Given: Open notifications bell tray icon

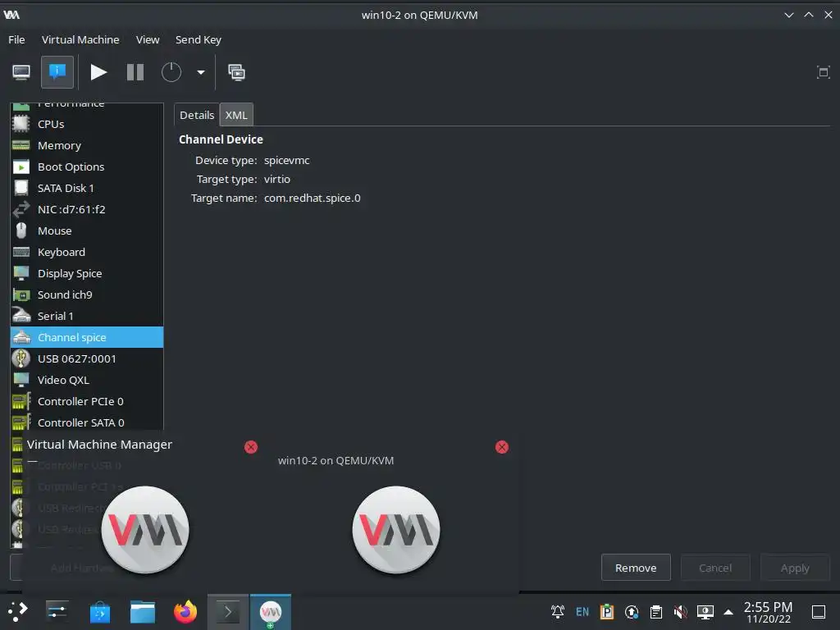Looking at the screenshot, I should (558, 611).
